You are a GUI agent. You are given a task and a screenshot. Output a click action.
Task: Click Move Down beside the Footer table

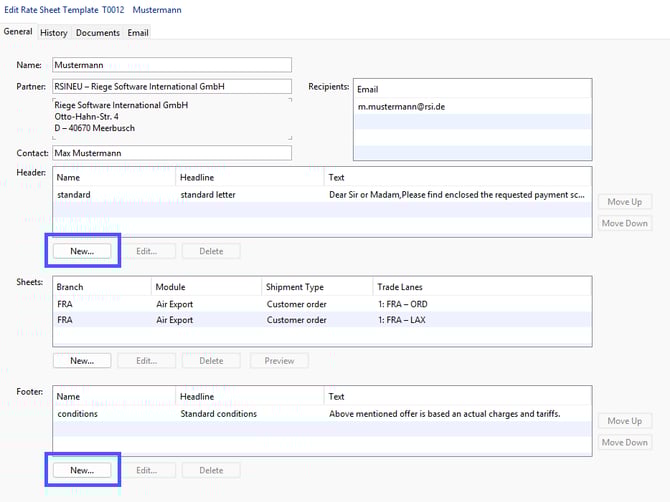click(625, 442)
